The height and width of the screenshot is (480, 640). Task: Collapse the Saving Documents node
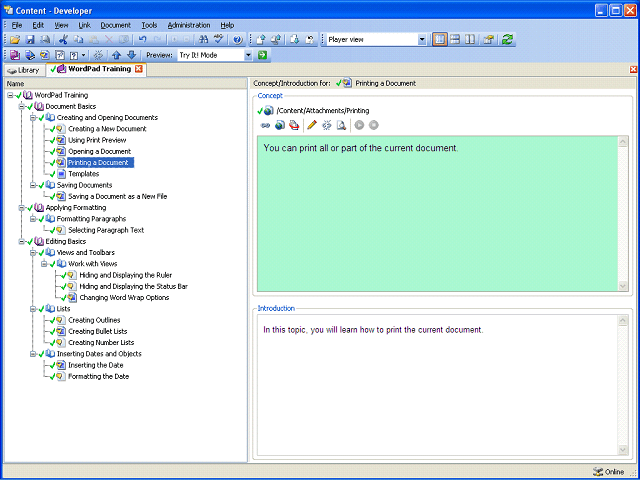tap(33, 185)
